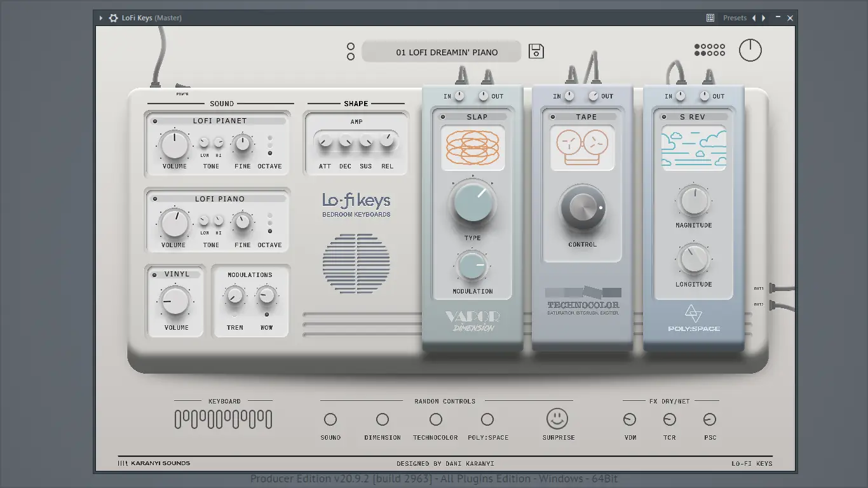Click the Lo-fi keys Bedroom Keyboards logo

point(356,205)
